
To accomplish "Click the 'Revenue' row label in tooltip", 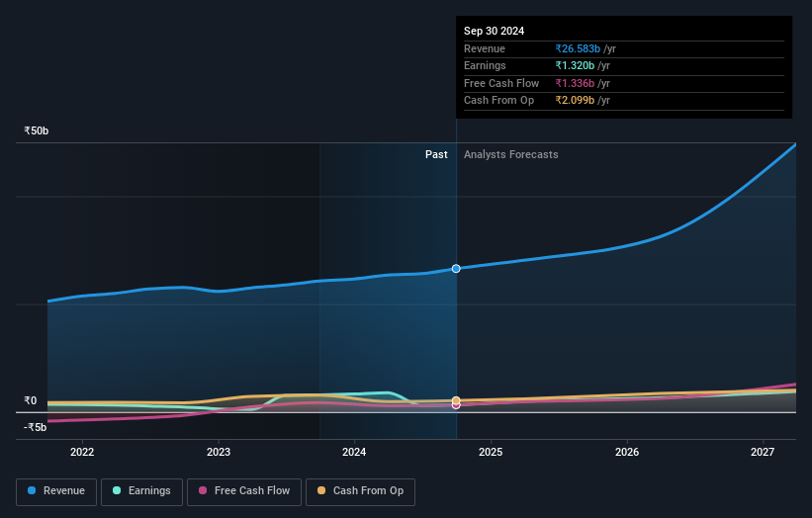I will [x=485, y=48].
